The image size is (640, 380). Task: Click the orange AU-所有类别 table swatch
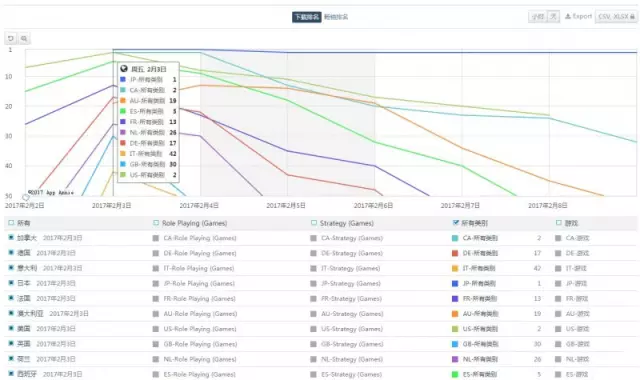click(455, 313)
